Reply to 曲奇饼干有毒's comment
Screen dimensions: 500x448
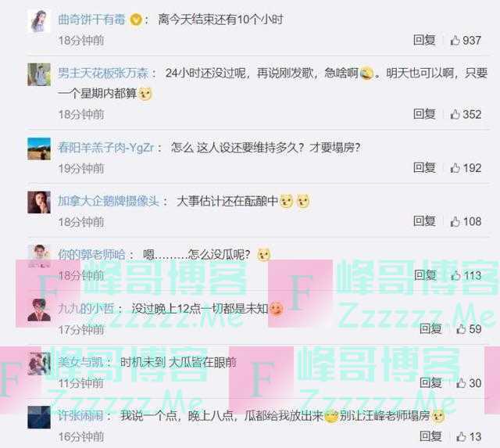point(424,40)
